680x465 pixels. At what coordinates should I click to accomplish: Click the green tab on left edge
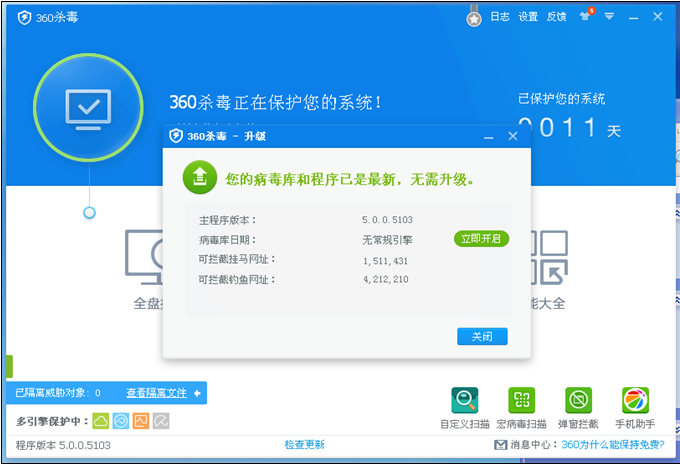point(9,367)
